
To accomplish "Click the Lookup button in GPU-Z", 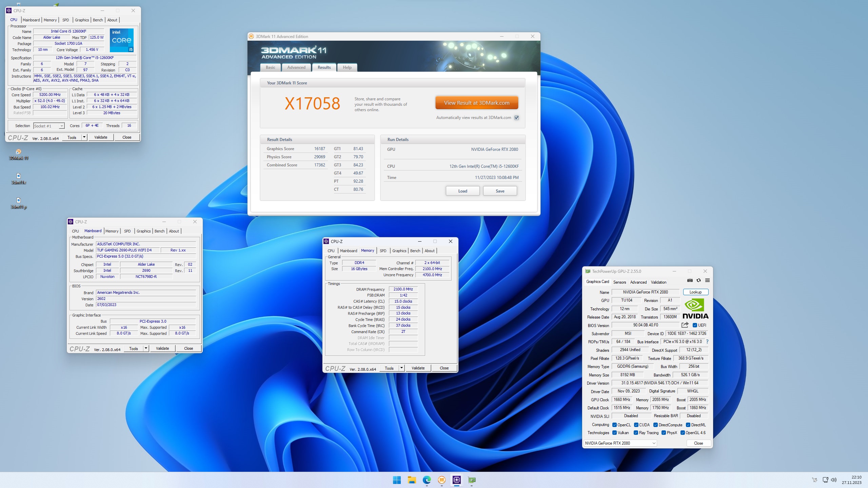I will click(695, 292).
